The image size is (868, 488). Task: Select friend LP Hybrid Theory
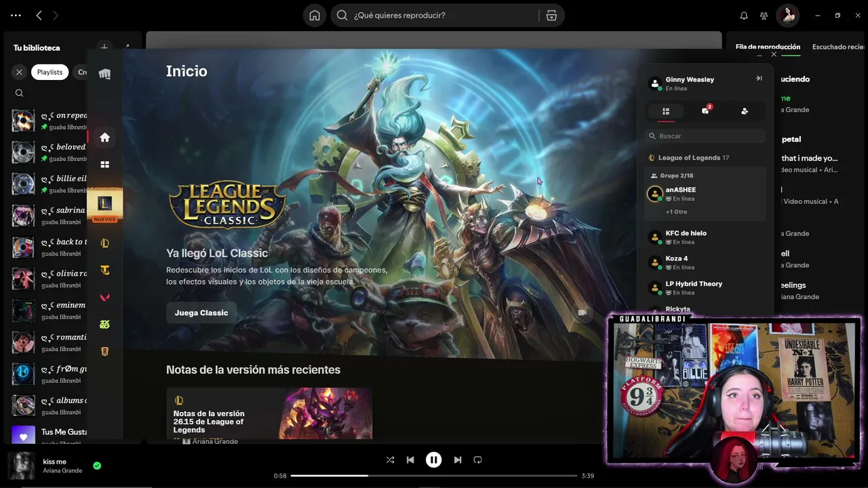tap(705, 288)
